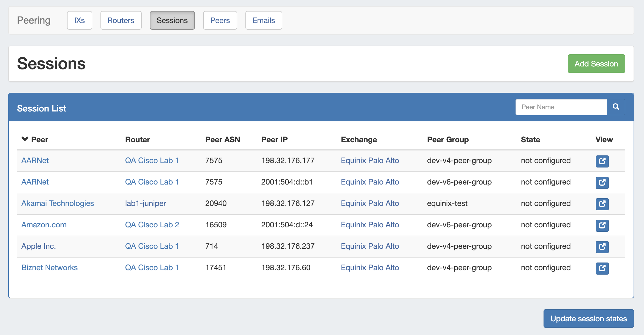Switch to the Routers tab
The width and height of the screenshot is (644, 335).
(121, 20)
